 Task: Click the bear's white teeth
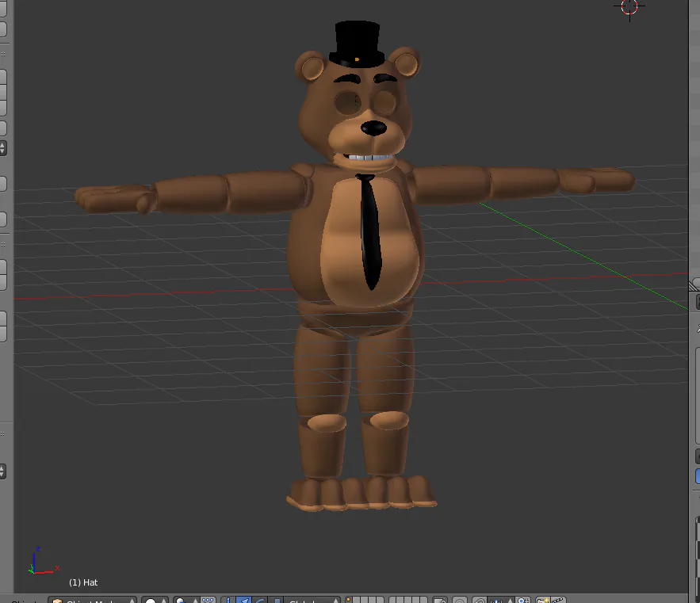coord(368,157)
